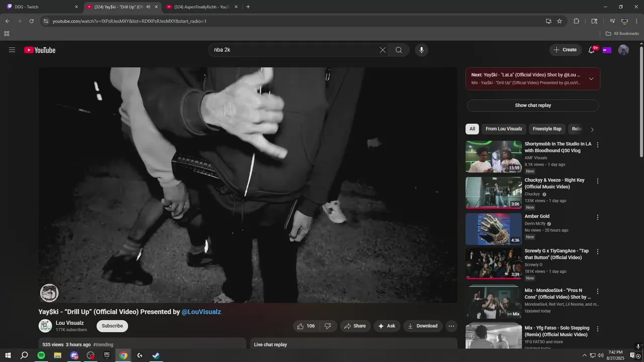Click channel watermark on video player

tap(49, 293)
